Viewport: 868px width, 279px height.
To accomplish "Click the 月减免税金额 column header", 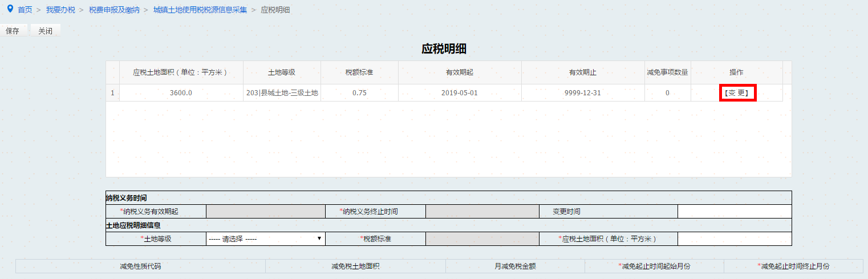I will click(515, 266).
